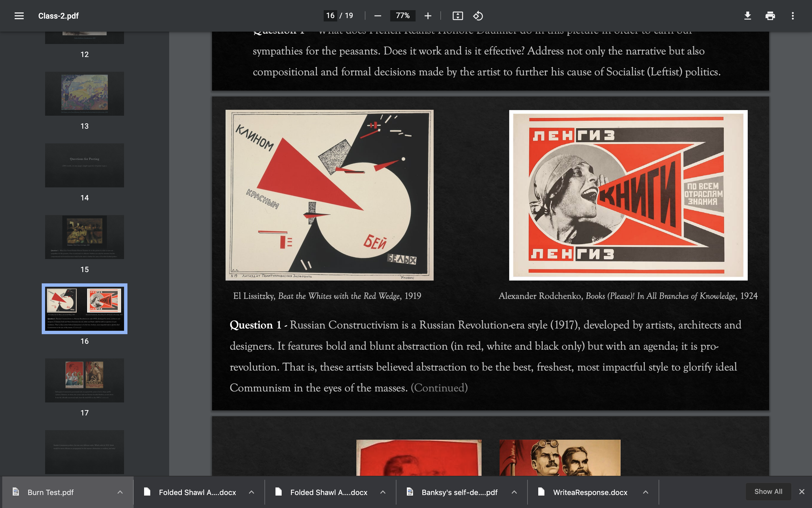Image resolution: width=812 pixels, height=508 pixels.
Task: Open the more actions three-dot menu
Action: (793, 16)
